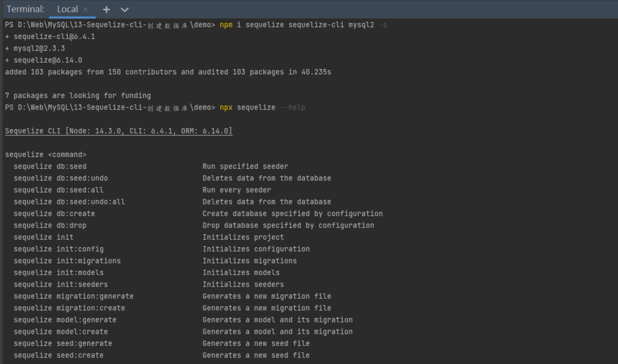Click the 'sequelize seed:create' command
This screenshot has height=364, width=618.
pos(58,355)
